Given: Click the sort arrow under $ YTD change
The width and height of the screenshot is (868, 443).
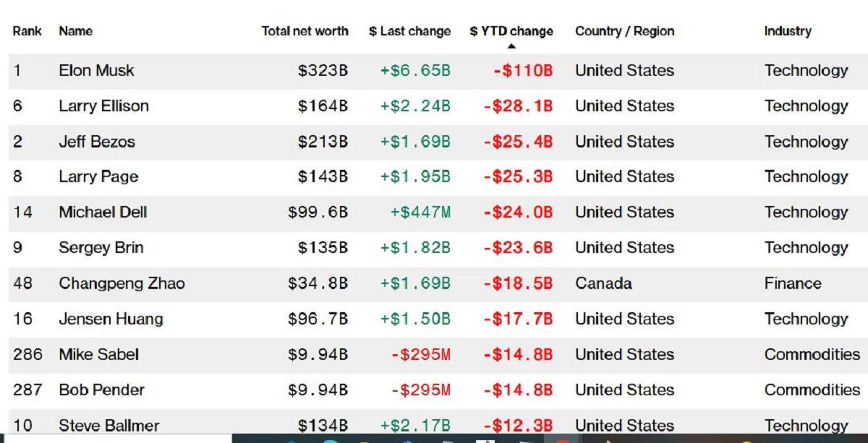Looking at the screenshot, I should click(x=511, y=46).
